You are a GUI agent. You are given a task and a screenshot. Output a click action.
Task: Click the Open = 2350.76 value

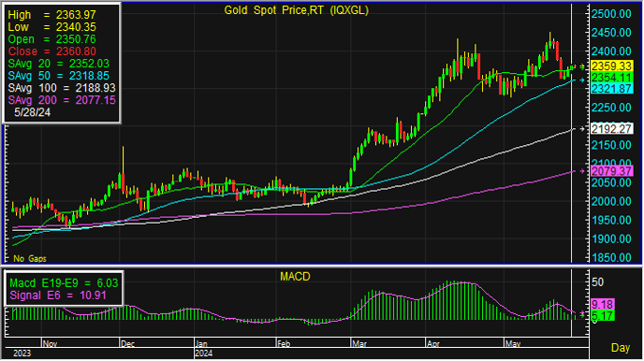(x=51, y=39)
